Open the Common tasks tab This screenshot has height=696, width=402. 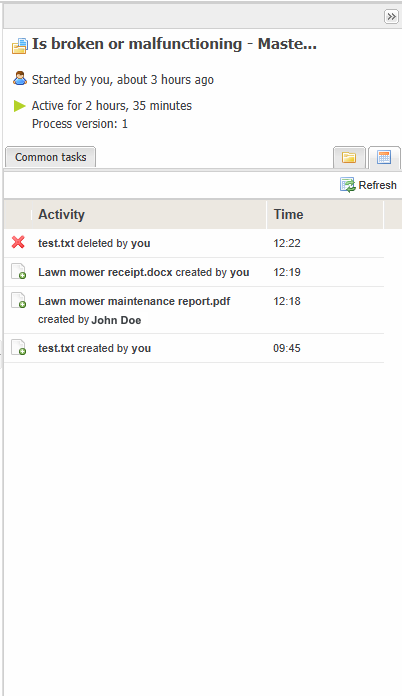[x=51, y=157]
